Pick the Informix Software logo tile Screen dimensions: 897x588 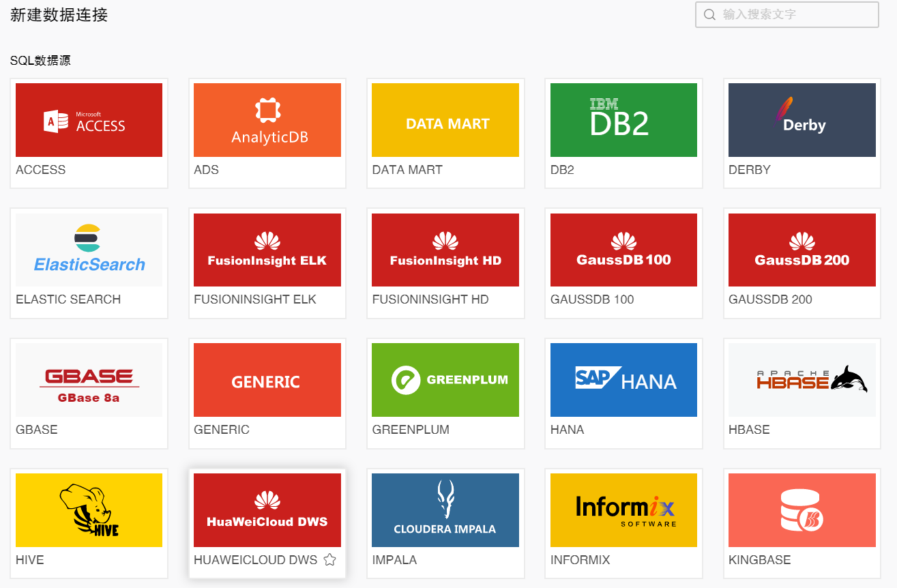623,510
